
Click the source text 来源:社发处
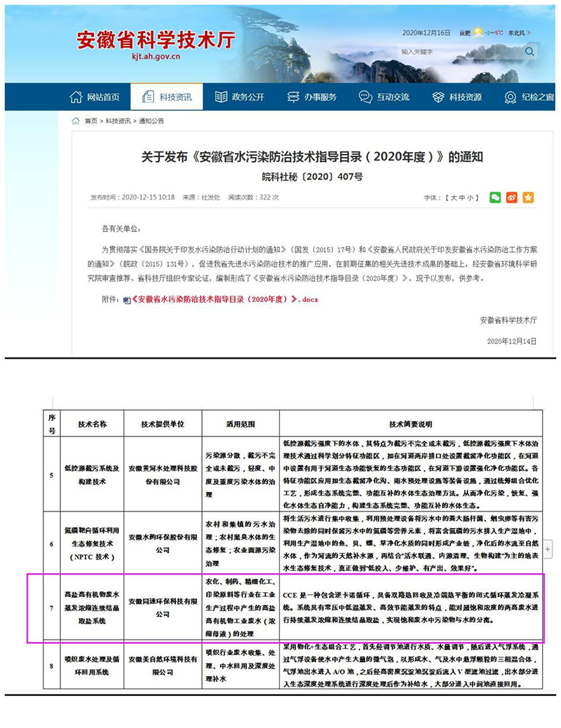pyautogui.click(x=201, y=198)
